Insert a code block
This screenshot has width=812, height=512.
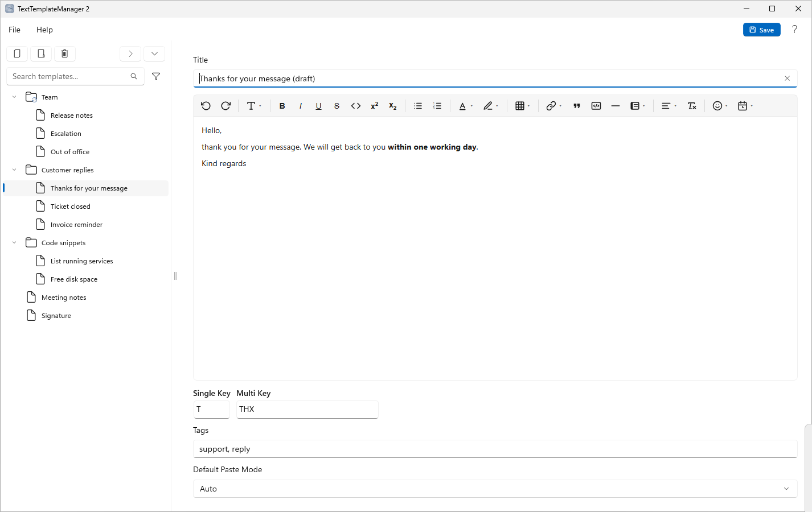pos(596,106)
